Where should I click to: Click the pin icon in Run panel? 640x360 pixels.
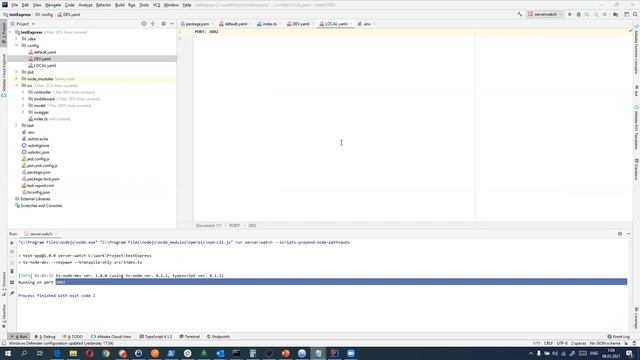(12, 293)
